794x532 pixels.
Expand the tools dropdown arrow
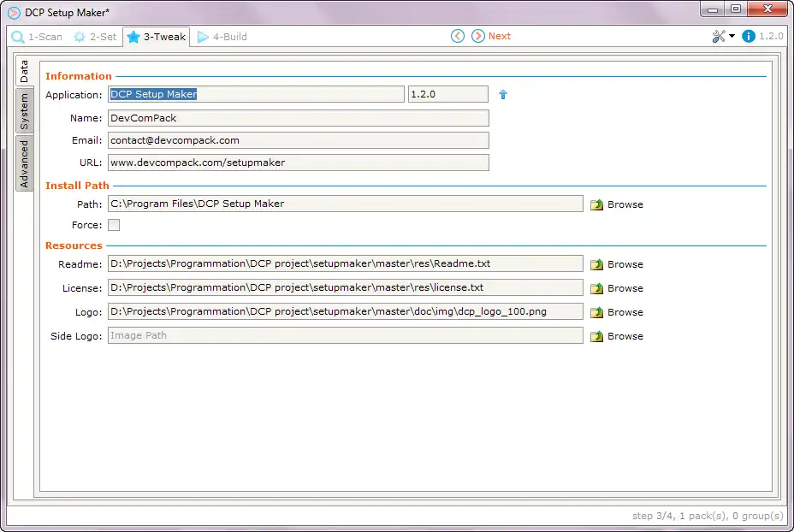coord(732,36)
